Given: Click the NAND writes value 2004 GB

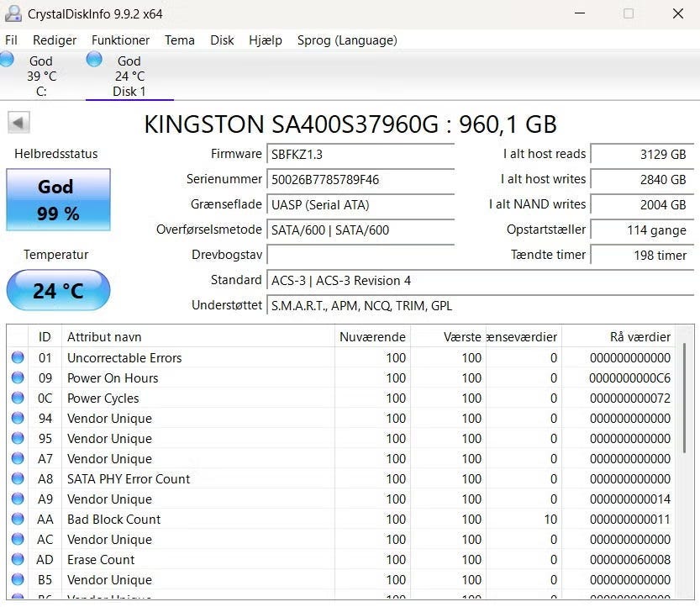Looking at the screenshot, I should pyautogui.click(x=642, y=204).
